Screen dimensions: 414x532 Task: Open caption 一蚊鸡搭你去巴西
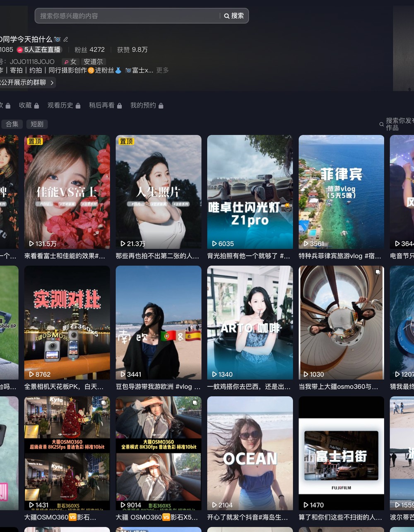click(249, 387)
